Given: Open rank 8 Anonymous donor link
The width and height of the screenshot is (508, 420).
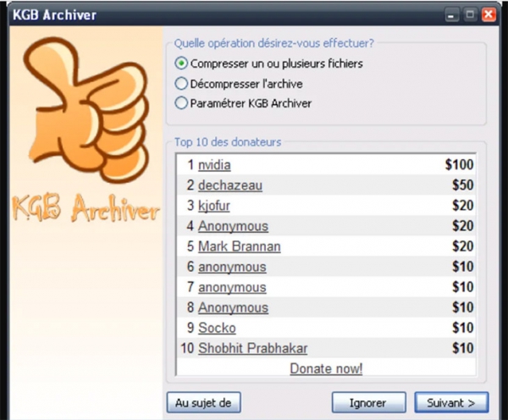Looking at the screenshot, I should (x=233, y=307).
